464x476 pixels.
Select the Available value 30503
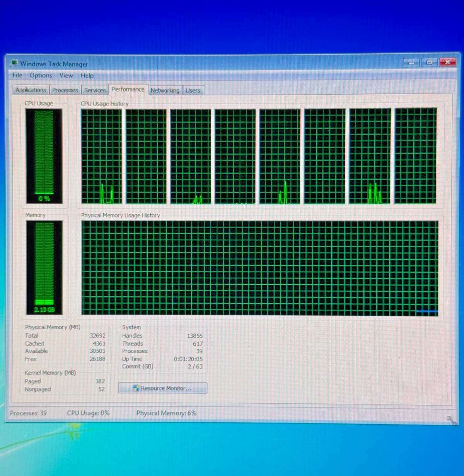click(97, 351)
